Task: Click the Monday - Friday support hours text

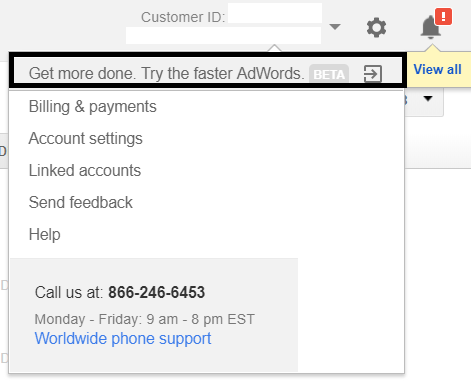Action: [145, 319]
